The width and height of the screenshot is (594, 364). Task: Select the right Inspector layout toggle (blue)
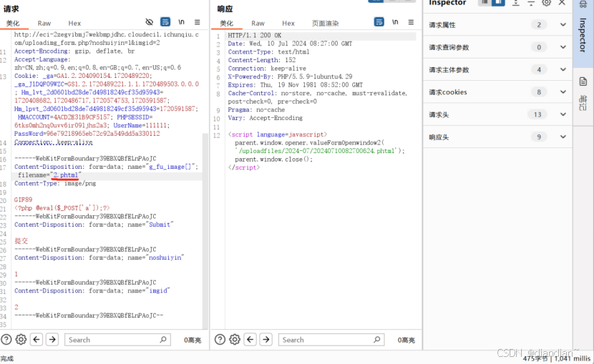[x=498, y=3]
